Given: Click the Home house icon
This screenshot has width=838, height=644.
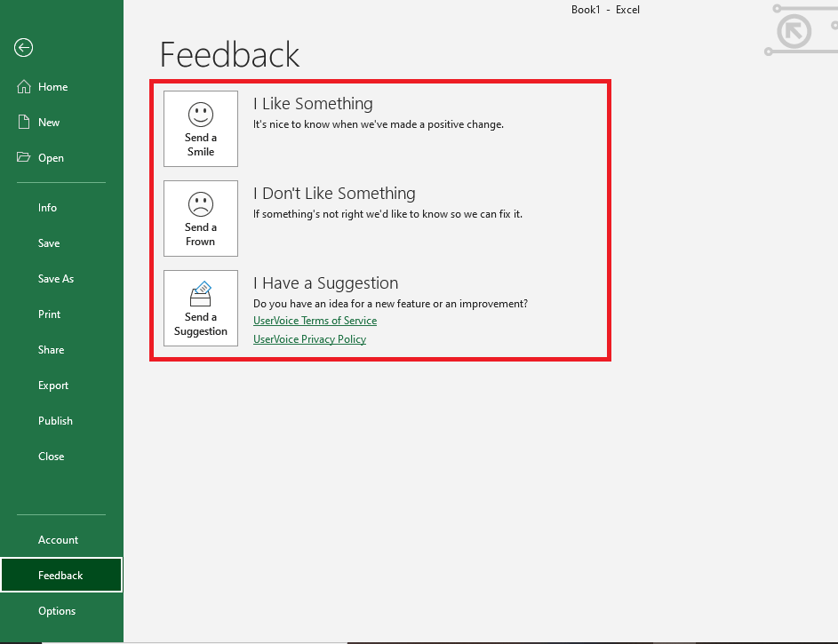Looking at the screenshot, I should 23,86.
